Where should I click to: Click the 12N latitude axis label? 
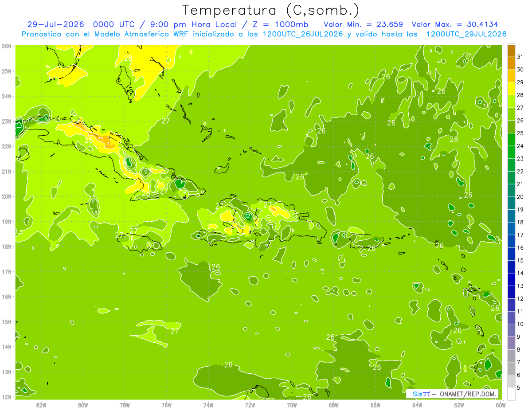(7, 396)
